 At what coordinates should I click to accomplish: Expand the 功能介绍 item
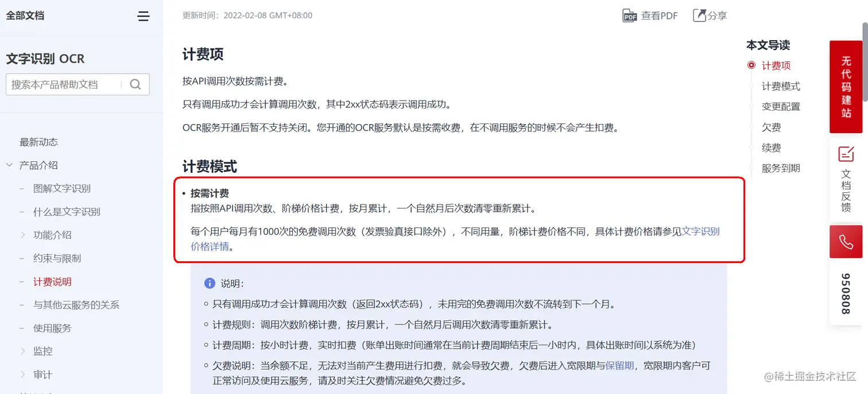click(23, 235)
